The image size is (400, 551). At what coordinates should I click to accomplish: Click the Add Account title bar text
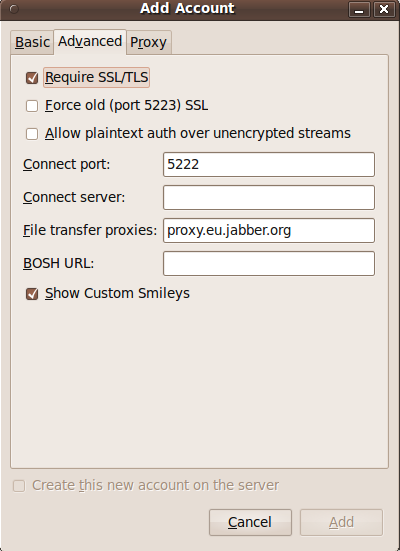point(187,8)
